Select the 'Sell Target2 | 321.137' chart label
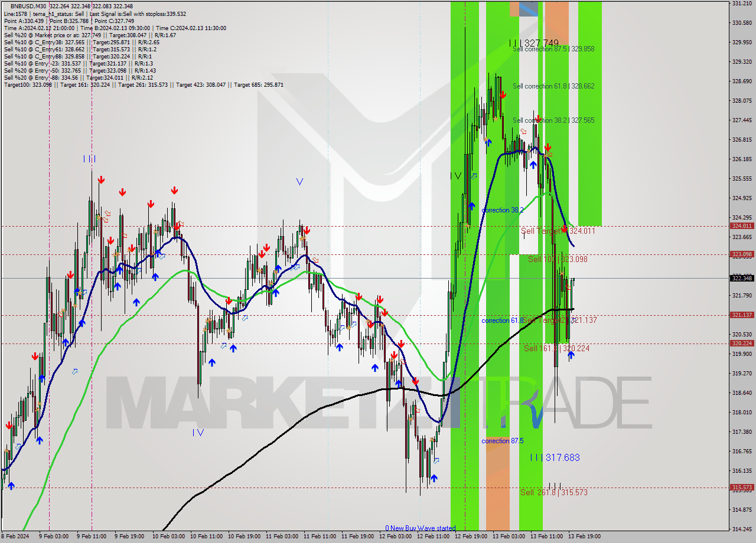Viewport: 756px width, 543px height. coord(560,320)
